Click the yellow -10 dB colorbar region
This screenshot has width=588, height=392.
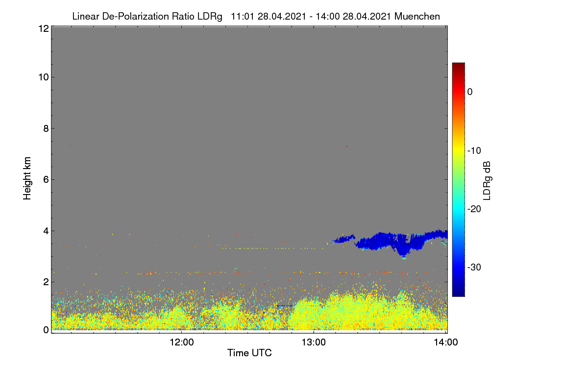[x=458, y=150]
